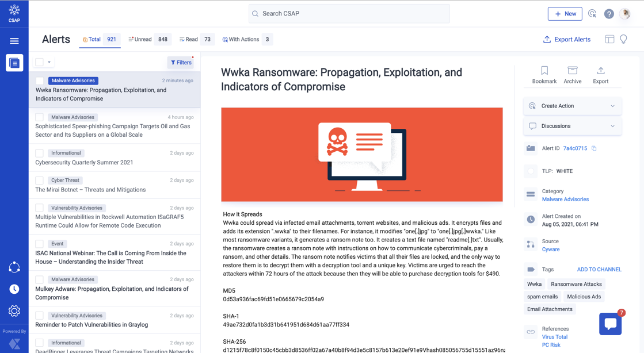Open settings gear in left sidebar

point(14,311)
